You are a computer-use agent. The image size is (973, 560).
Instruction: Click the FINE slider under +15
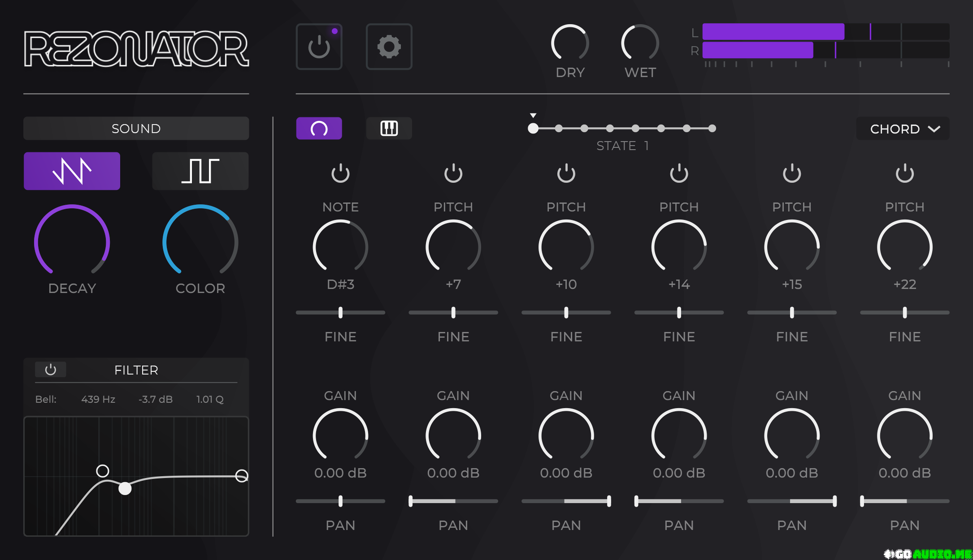[x=792, y=312]
